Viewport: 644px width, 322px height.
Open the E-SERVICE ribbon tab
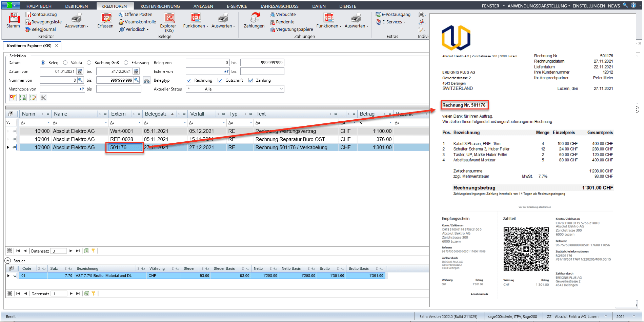pos(237,6)
